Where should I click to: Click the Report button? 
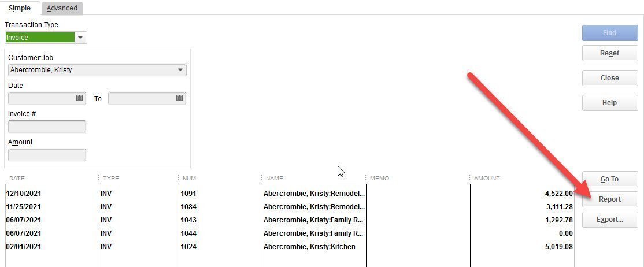609,199
